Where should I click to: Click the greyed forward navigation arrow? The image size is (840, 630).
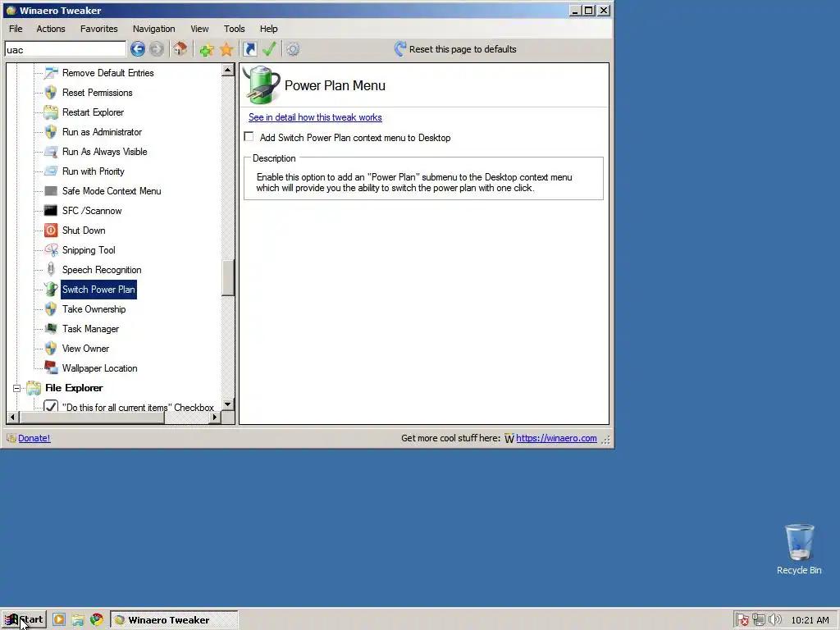pyautogui.click(x=157, y=49)
